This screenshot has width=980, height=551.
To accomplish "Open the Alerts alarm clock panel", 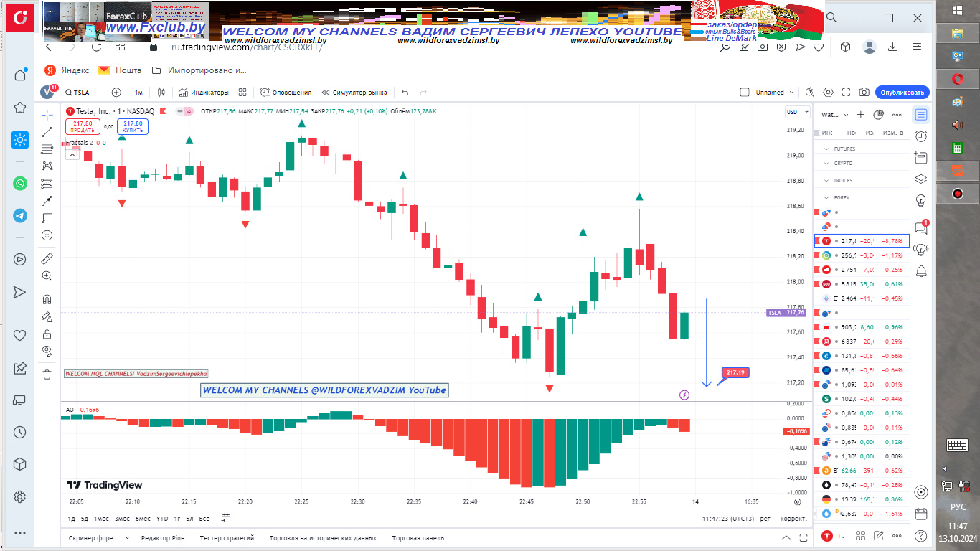I will point(921,136).
